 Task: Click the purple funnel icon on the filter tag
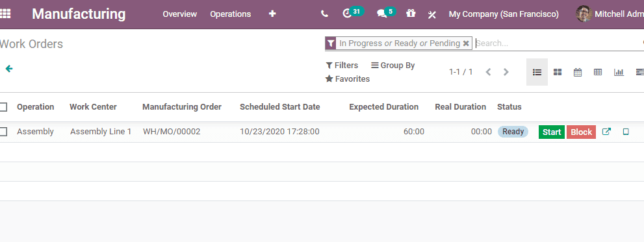(x=331, y=43)
